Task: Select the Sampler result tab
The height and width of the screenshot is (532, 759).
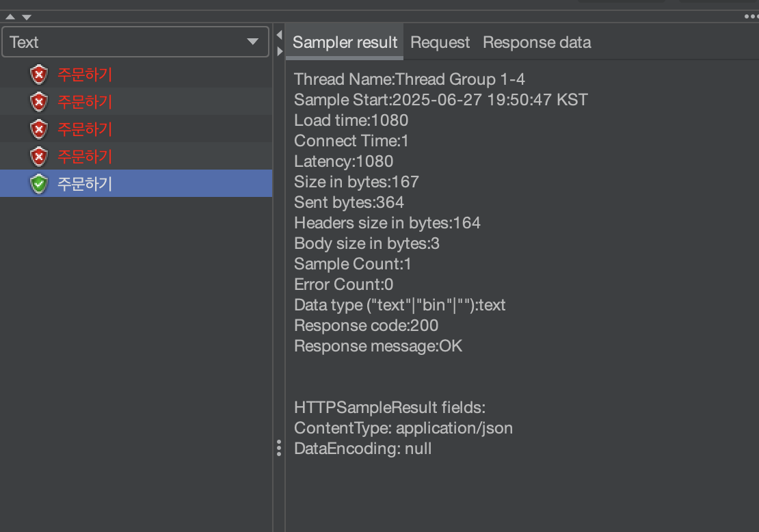Action: [x=345, y=42]
